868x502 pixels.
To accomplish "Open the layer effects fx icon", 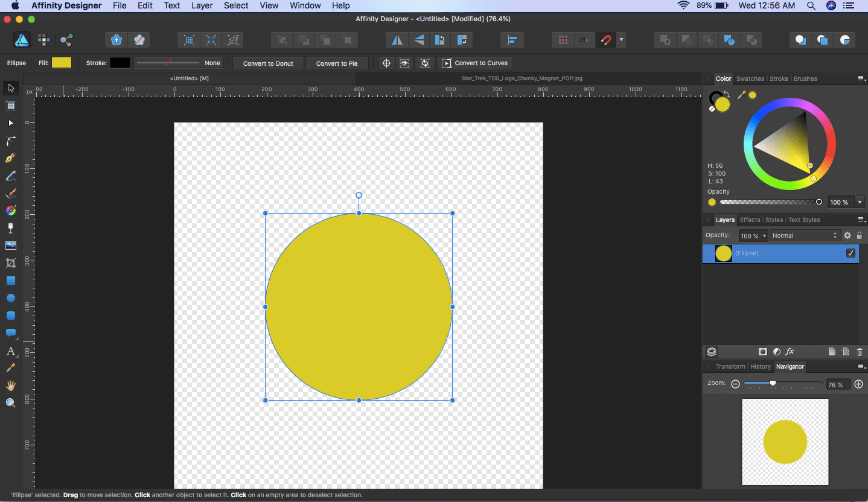I will pos(790,352).
